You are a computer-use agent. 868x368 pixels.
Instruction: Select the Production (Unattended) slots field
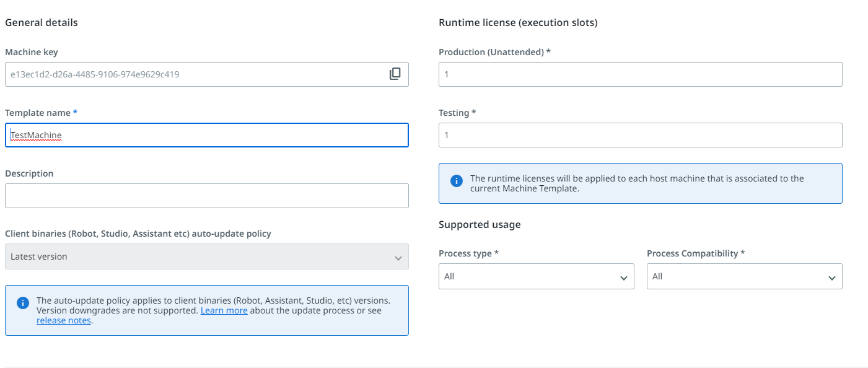[640, 74]
